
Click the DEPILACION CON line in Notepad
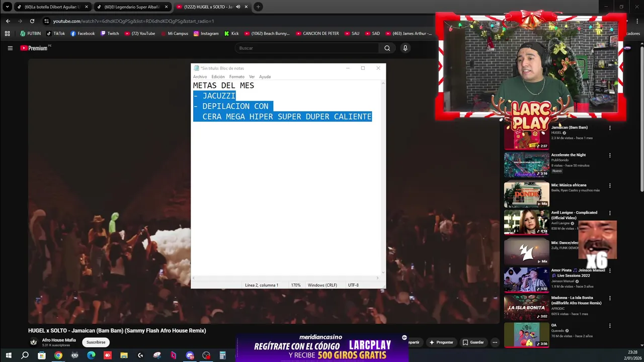(233, 106)
